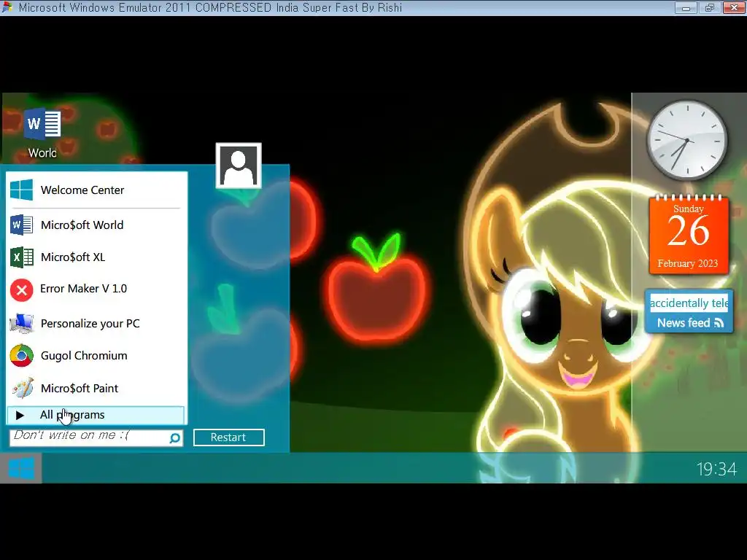Expand the All programs arrow

(20, 415)
